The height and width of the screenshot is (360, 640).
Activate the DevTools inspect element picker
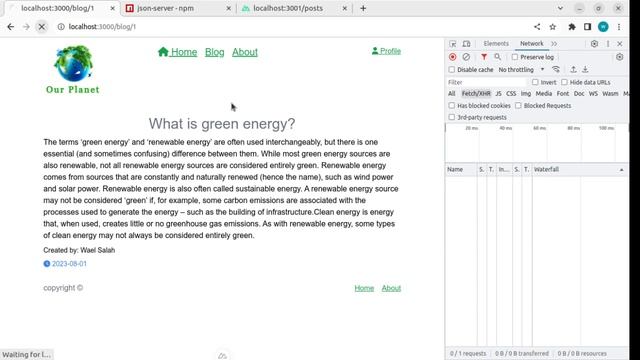pyautogui.click(x=453, y=44)
